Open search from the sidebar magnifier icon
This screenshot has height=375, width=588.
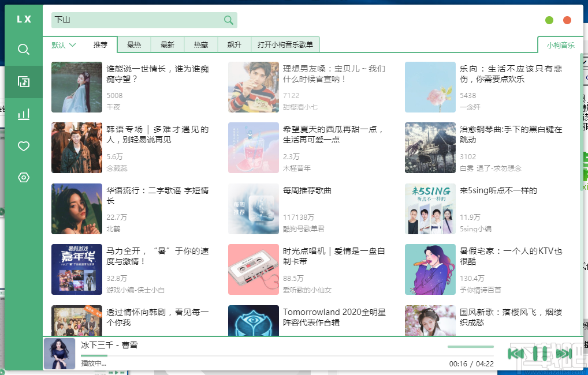tap(23, 50)
